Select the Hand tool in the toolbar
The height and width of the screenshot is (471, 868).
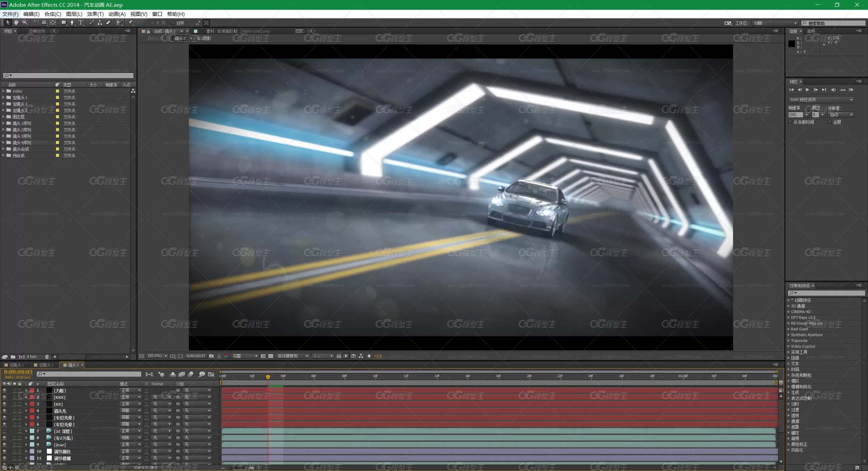(16, 23)
